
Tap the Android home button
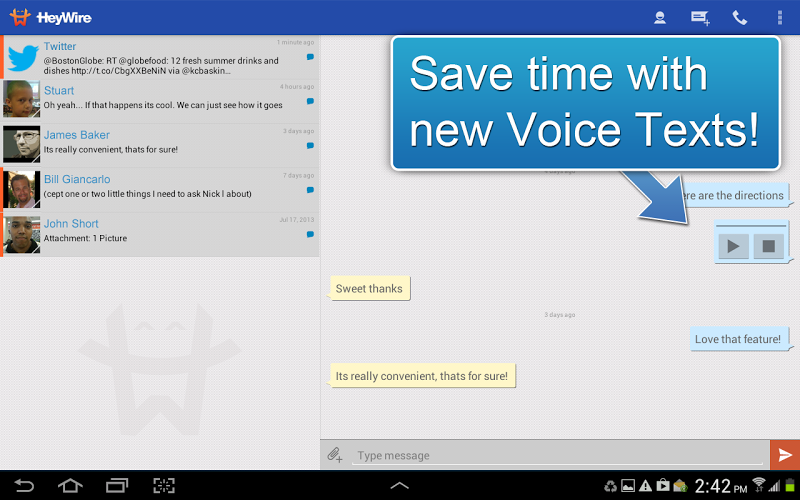point(70,485)
